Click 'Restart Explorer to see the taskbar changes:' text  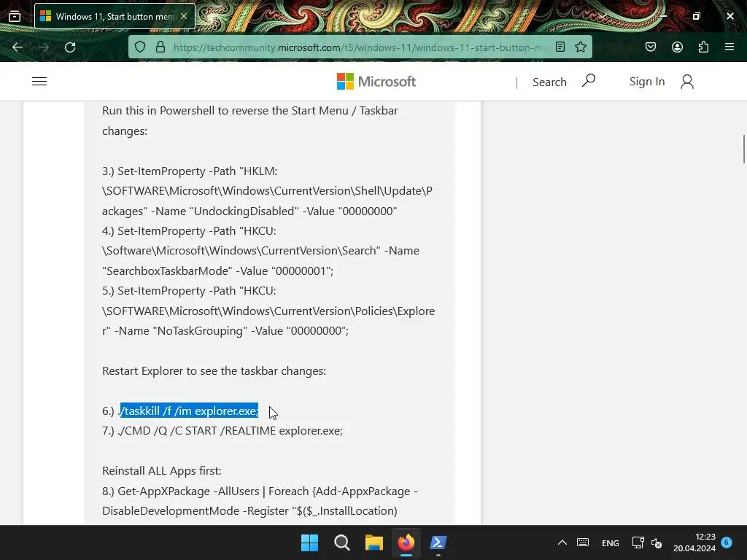(x=214, y=370)
